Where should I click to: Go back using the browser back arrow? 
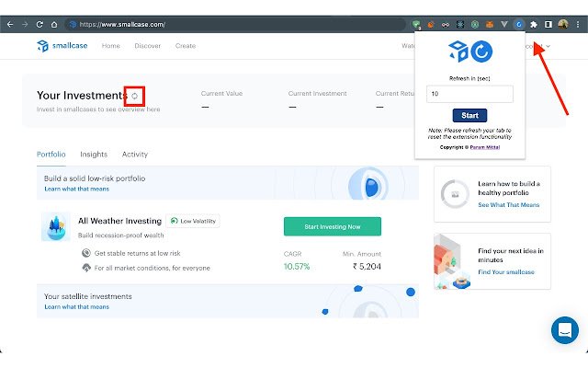[10, 25]
